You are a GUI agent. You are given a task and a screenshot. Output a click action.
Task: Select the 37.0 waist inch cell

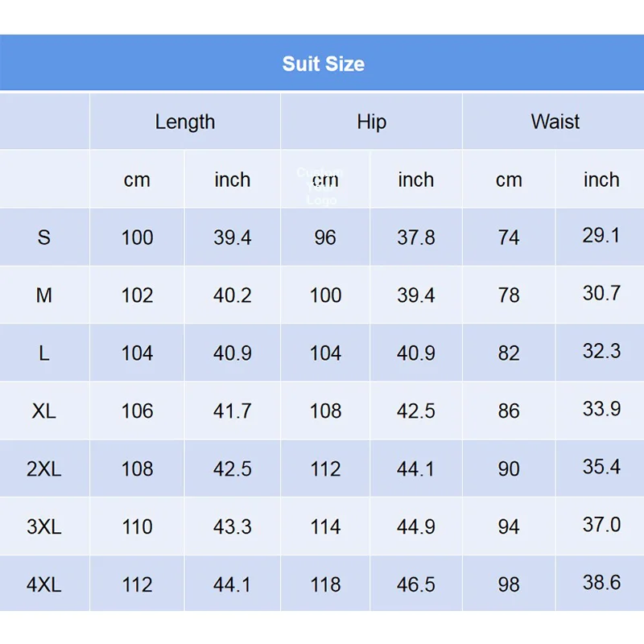click(x=601, y=526)
